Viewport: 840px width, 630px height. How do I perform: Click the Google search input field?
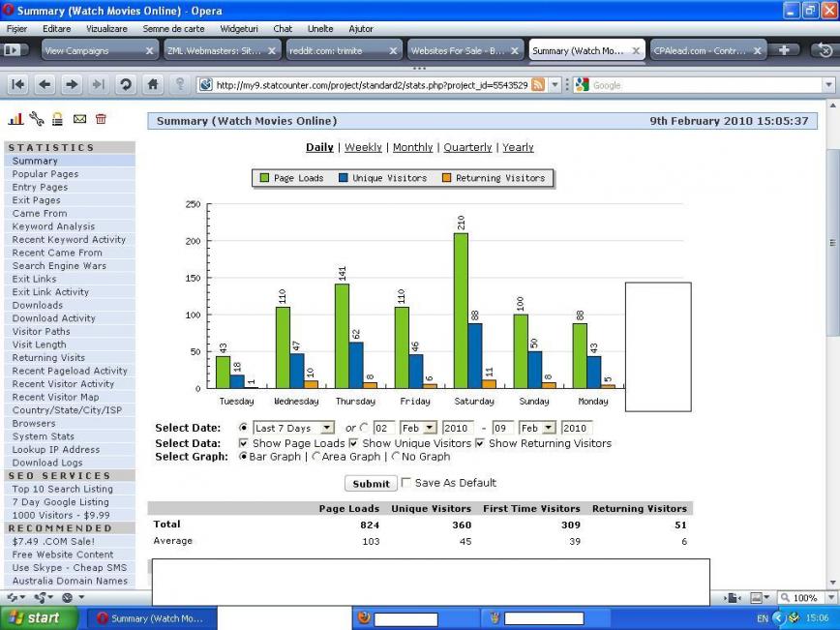(706, 84)
